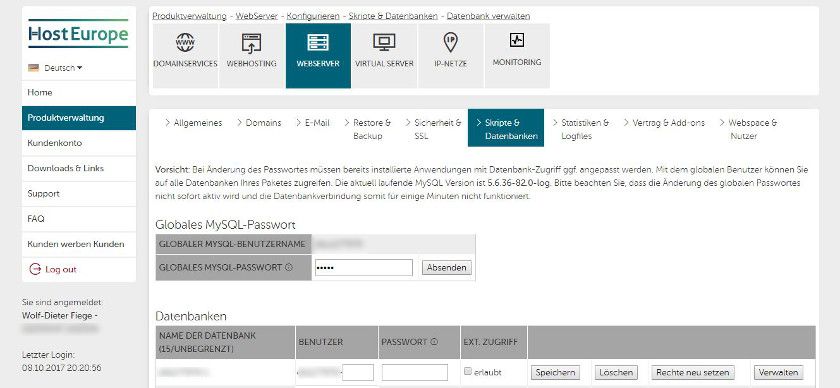Click the German flag icon

pyautogui.click(x=34, y=68)
